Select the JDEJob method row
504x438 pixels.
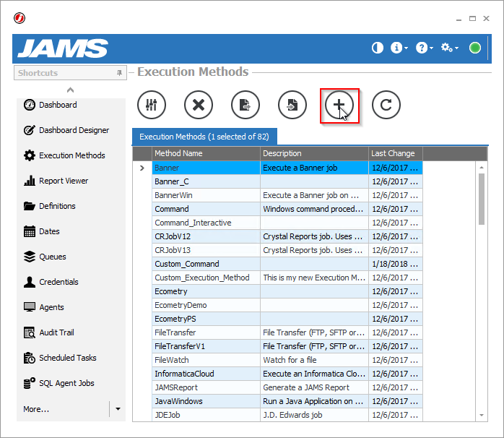tap(287, 415)
